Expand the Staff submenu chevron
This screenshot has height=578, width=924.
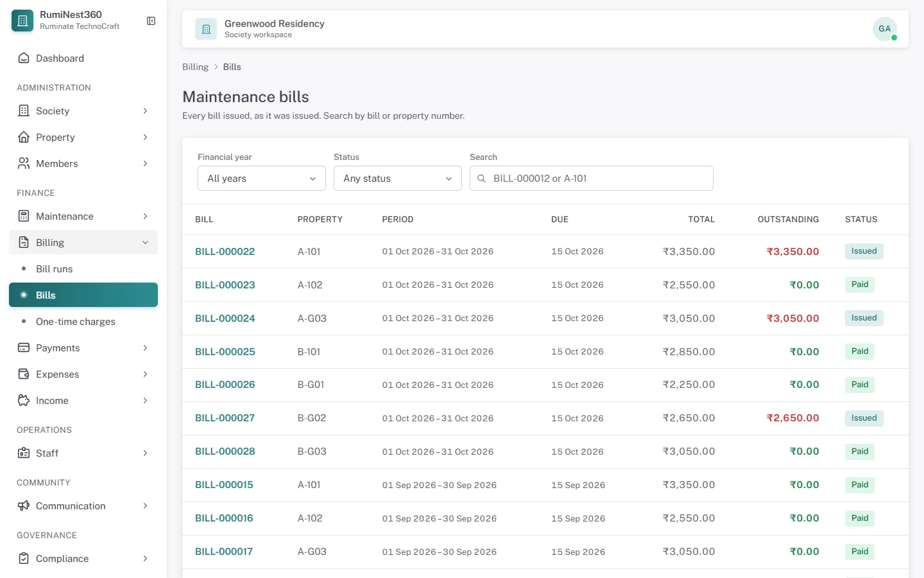point(145,453)
